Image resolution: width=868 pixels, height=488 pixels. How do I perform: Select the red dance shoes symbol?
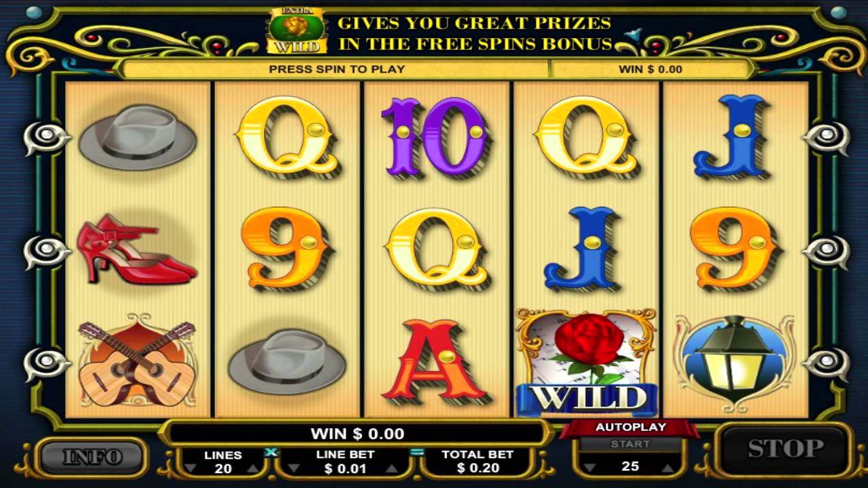coord(136,249)
